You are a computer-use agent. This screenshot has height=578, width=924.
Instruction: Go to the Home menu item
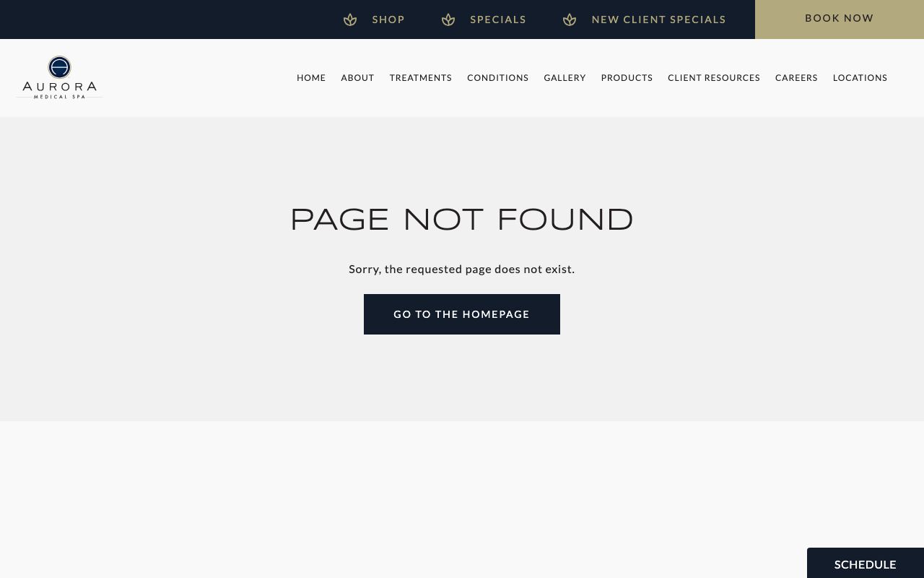(311, 78)
